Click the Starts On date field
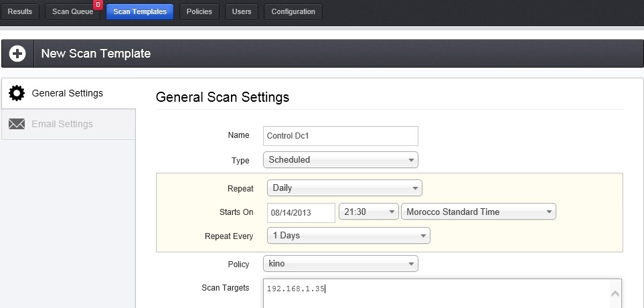 point(301,212)
